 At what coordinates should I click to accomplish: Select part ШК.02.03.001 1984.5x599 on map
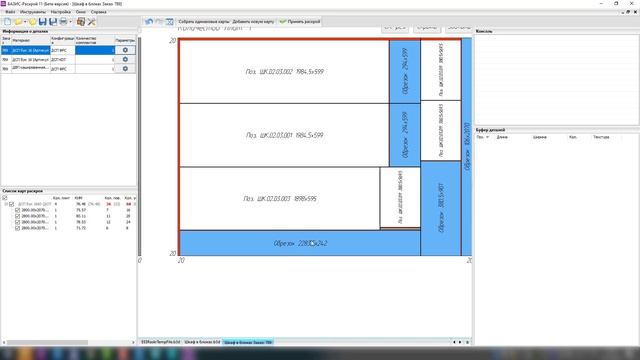(x=284, y=135)
